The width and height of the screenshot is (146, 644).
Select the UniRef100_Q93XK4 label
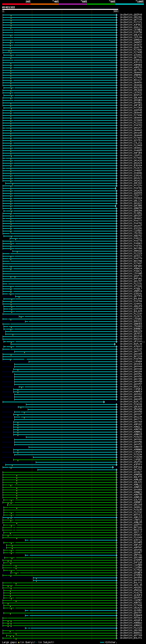131,364
